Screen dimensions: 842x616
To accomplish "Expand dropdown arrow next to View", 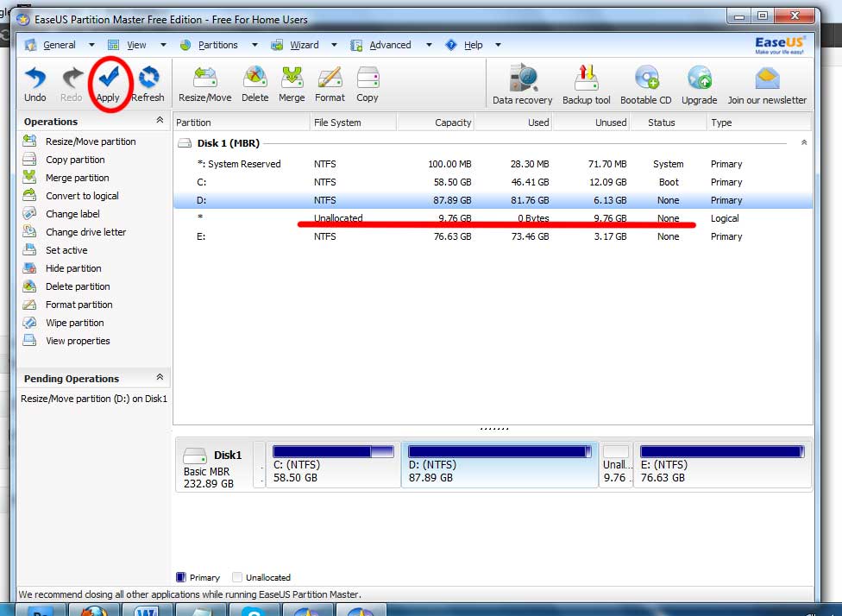I will point(163,45).
